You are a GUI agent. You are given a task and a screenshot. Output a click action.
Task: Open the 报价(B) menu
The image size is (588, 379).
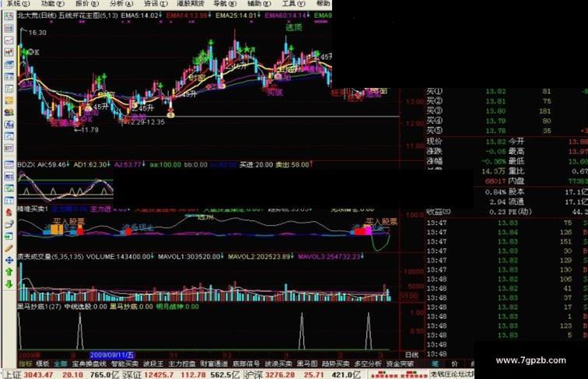click(x=87, y=3)
